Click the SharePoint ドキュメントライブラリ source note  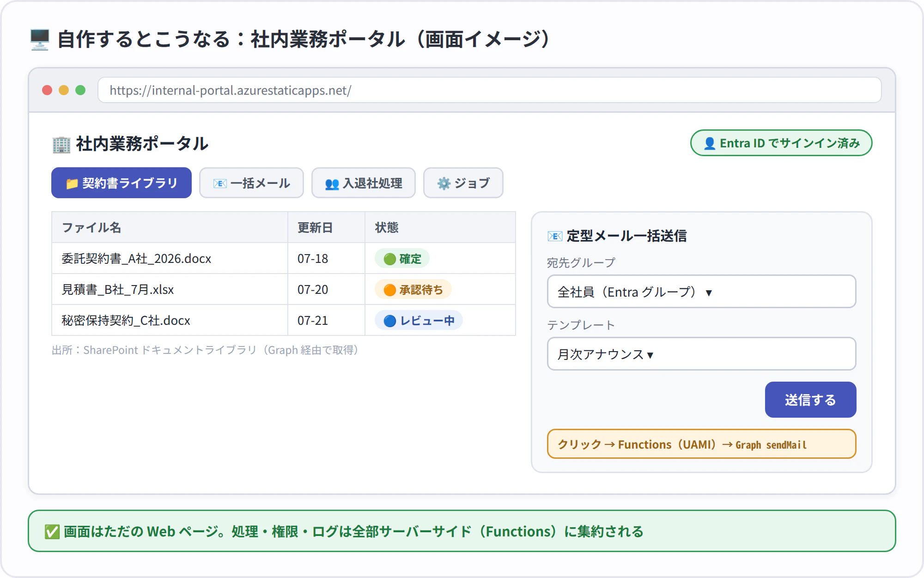tap(206, 350)
